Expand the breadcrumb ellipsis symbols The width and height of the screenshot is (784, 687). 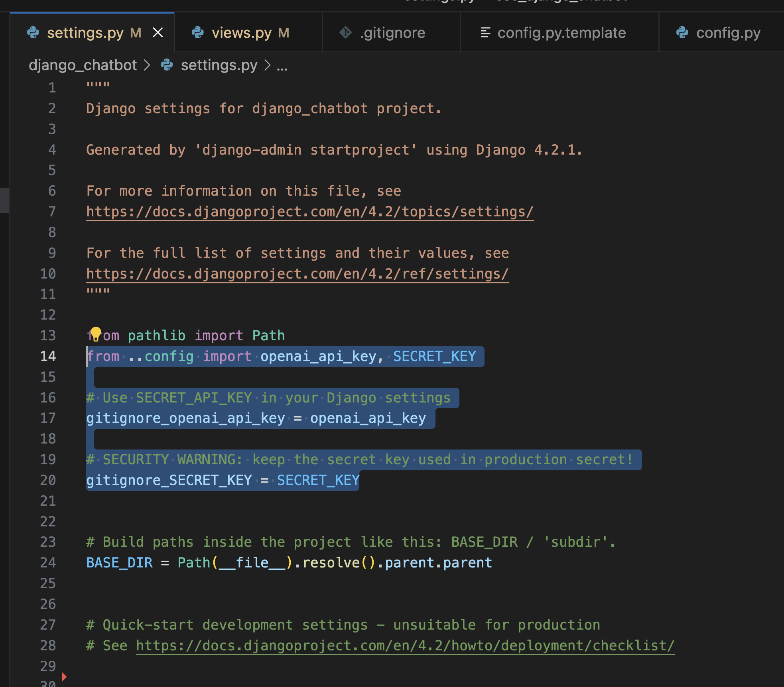282,66
